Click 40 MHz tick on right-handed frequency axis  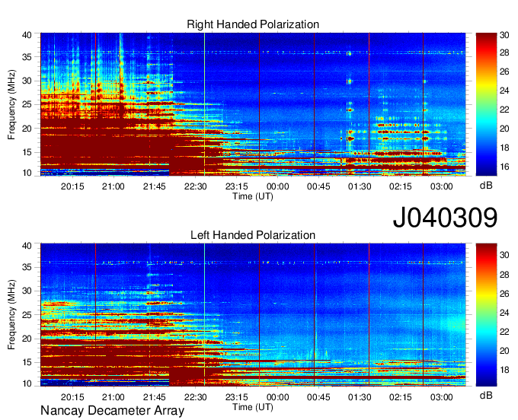tap(27, 35)
